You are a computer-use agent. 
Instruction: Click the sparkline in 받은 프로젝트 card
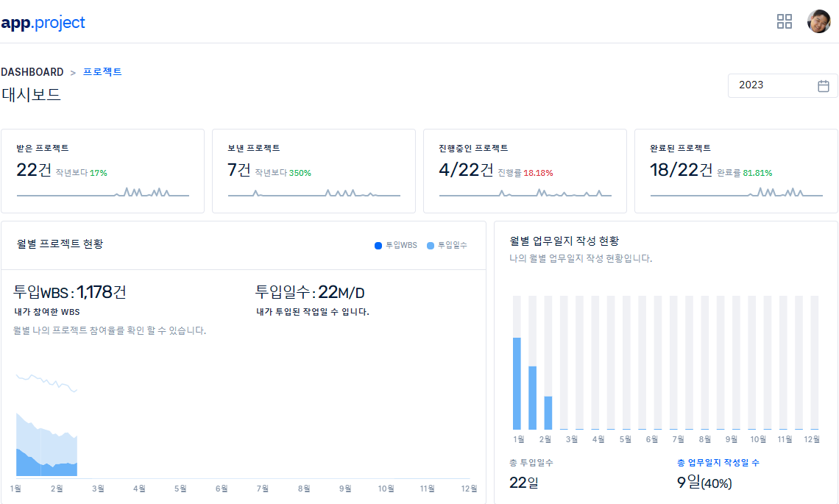[102, 193]
